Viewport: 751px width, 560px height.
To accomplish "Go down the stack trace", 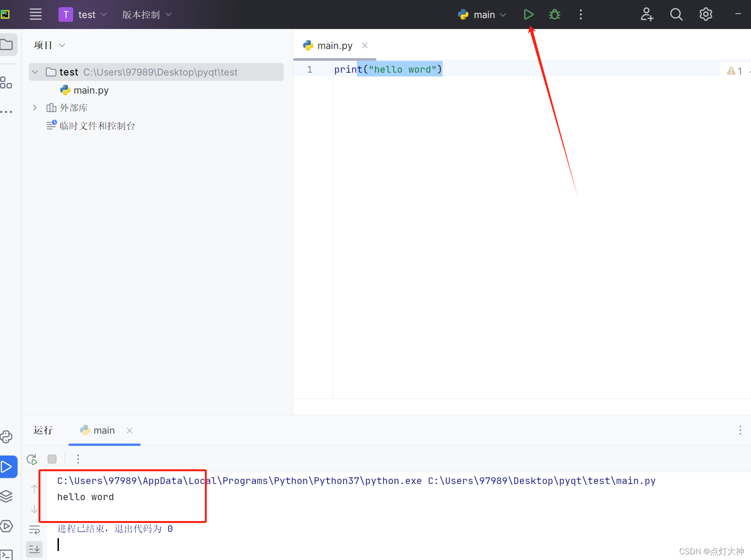I will coord(34,509).
